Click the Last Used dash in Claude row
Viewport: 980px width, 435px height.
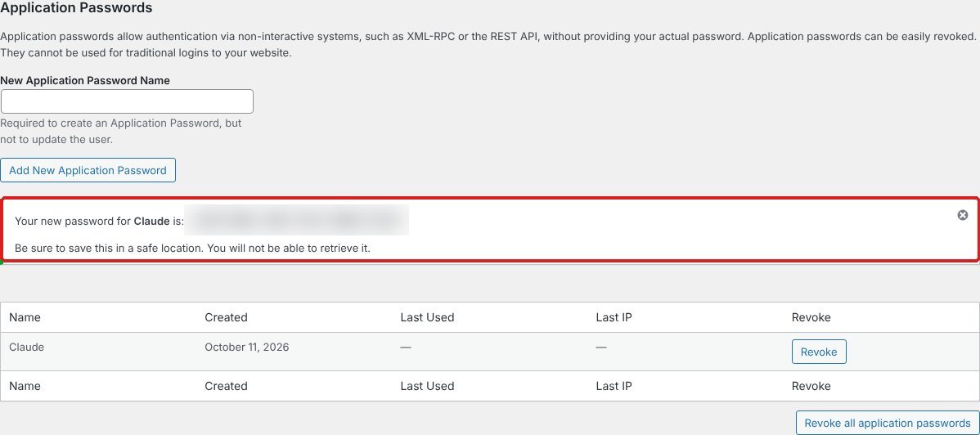(406, 347)
